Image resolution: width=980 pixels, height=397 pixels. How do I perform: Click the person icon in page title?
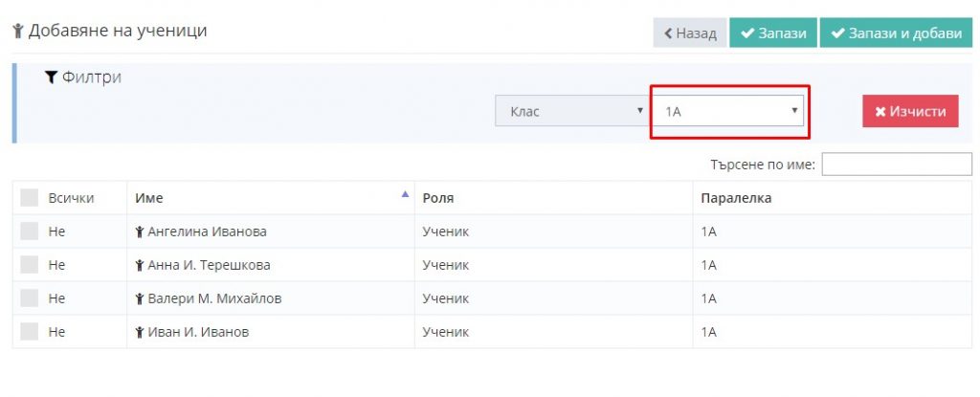[x=18, y=31]
